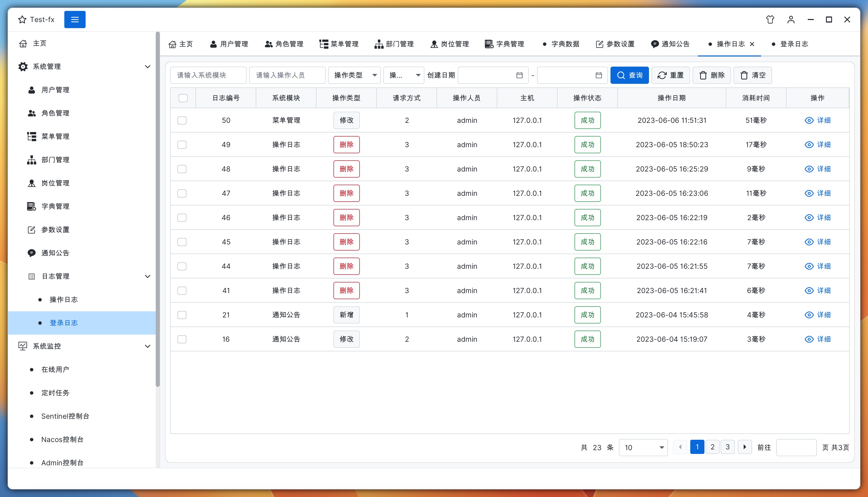Click the 字典管理 icon in sidebar
Image resolution: width=868 pixels, height=497 pixels.
(31, 206)
